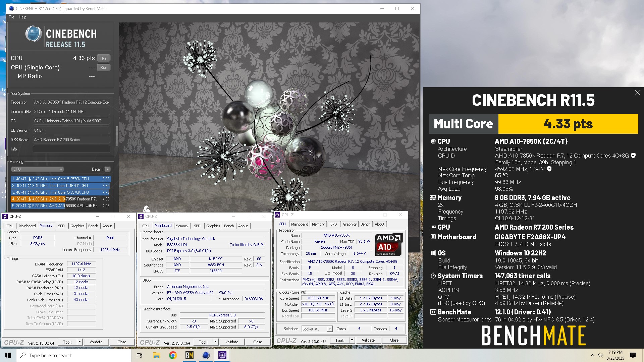Click the Windows search box
The width and height of the screenshot is (644, 362).
tap(74, 355)
